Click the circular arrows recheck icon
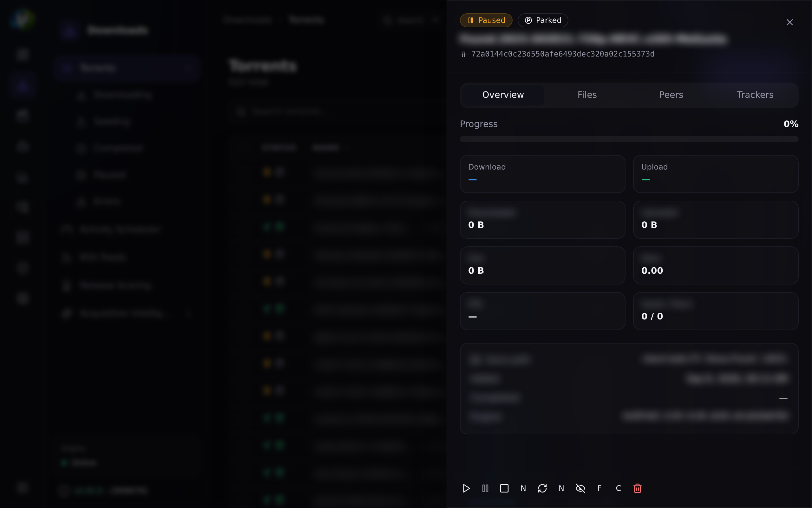 [542, 488]
